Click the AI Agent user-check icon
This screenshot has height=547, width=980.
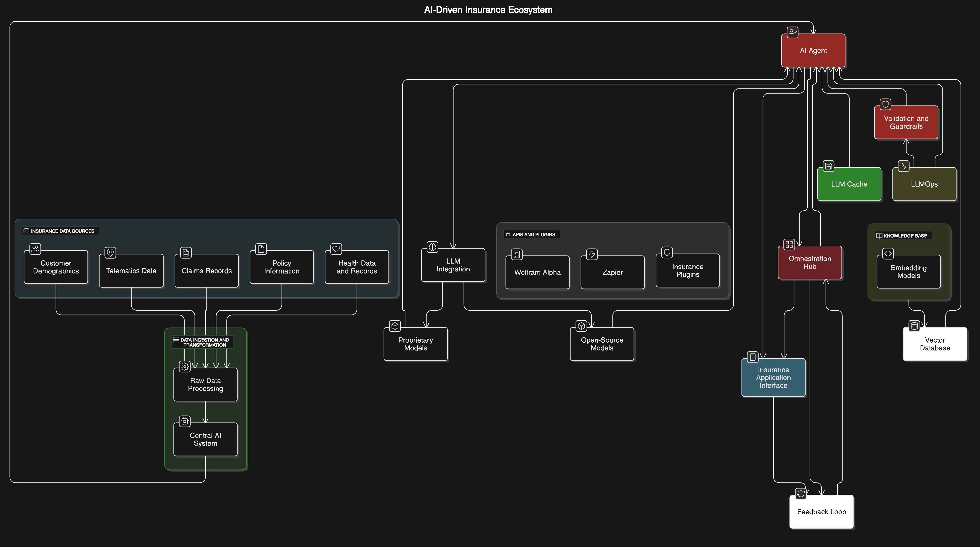point(792,32)
